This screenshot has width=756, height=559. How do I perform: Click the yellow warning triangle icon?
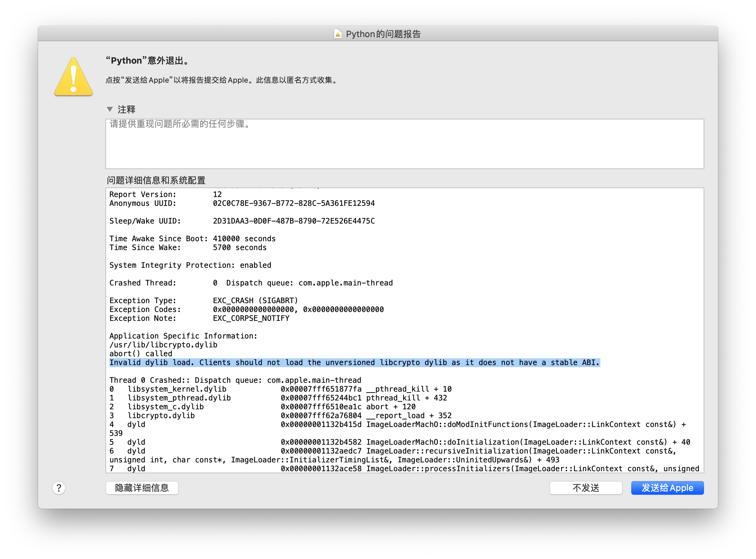click(73, 78)
